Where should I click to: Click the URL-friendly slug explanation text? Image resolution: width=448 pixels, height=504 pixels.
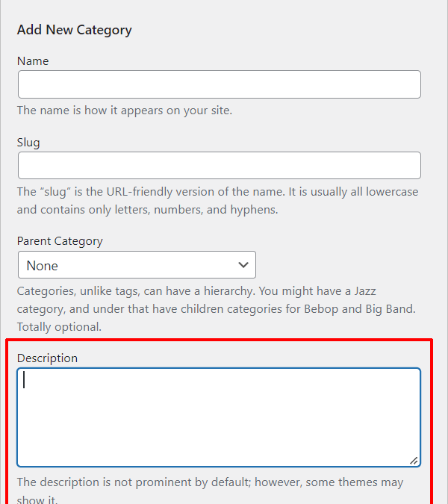point(217,201)
